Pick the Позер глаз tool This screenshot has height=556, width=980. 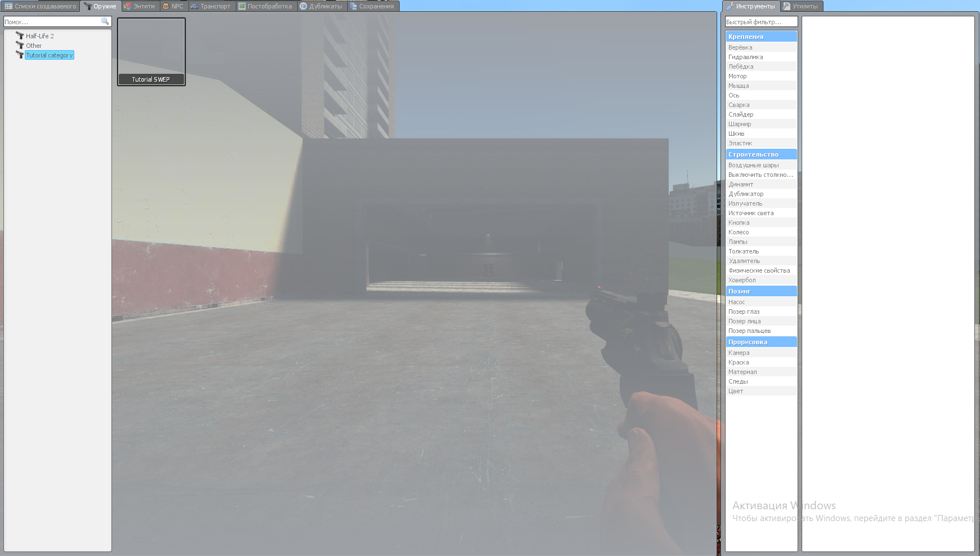761,312
